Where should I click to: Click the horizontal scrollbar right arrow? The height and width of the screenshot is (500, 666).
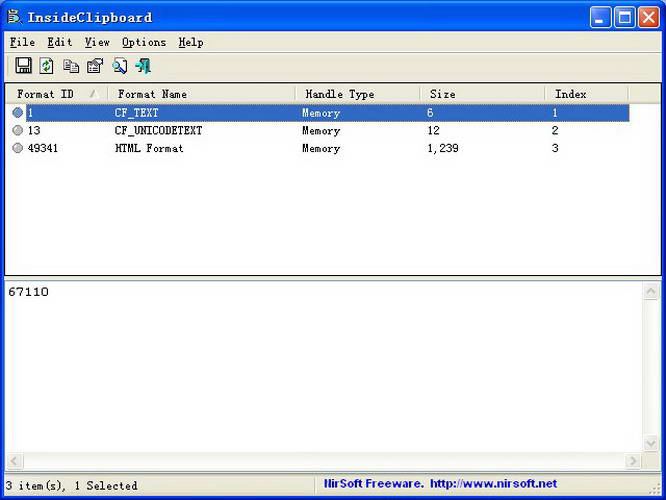coord(632,461)
